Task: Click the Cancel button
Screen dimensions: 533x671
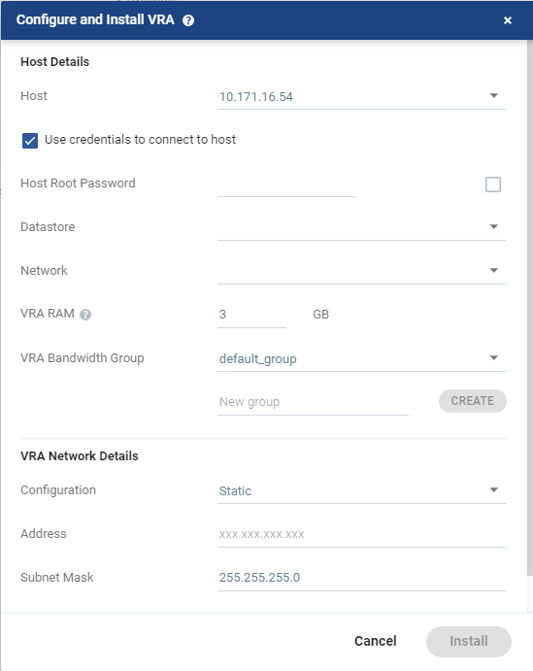Action: click(376, 641)
